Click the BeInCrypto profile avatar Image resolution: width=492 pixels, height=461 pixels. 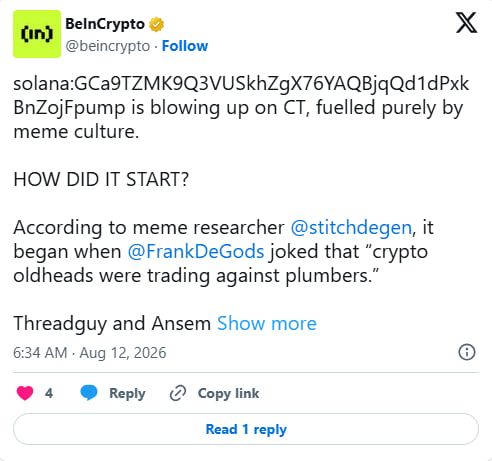37,34
